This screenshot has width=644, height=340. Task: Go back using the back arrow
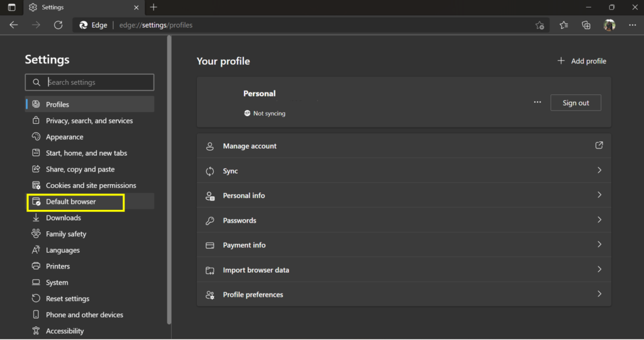click(x=14, y=25)
